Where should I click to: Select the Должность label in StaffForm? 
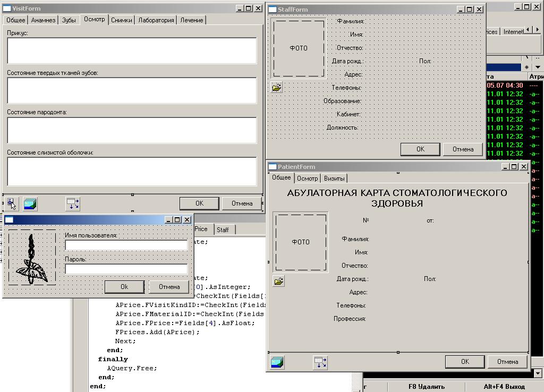click(343, 127)
